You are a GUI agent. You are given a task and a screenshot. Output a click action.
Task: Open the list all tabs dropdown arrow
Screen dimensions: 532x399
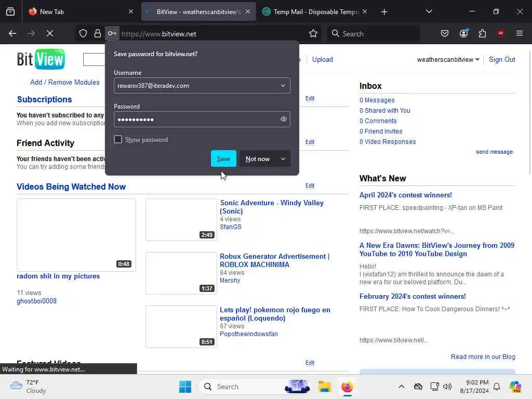coord(429,11)
